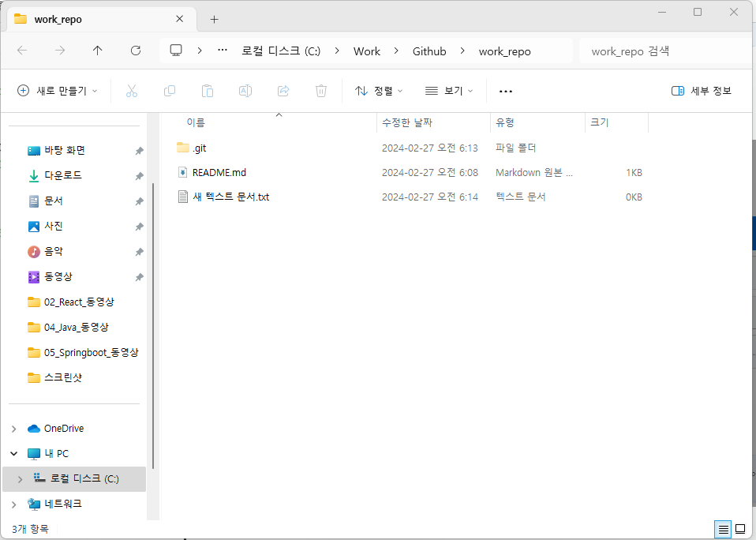The width and height of the screenshot is (756, 540).
Task: Unpin 다운로드 using its pin icon
Action: coord(139,176)
